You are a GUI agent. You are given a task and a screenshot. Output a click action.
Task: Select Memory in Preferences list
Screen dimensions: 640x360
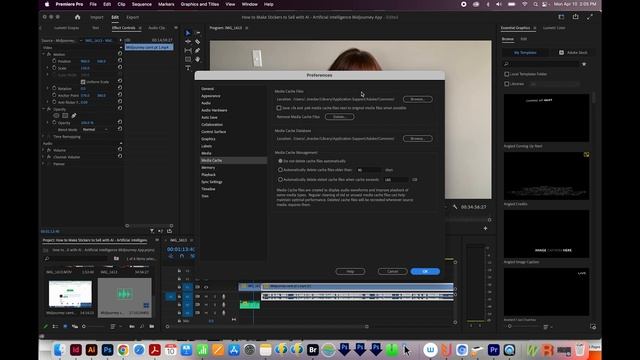(x=208, y=167)
